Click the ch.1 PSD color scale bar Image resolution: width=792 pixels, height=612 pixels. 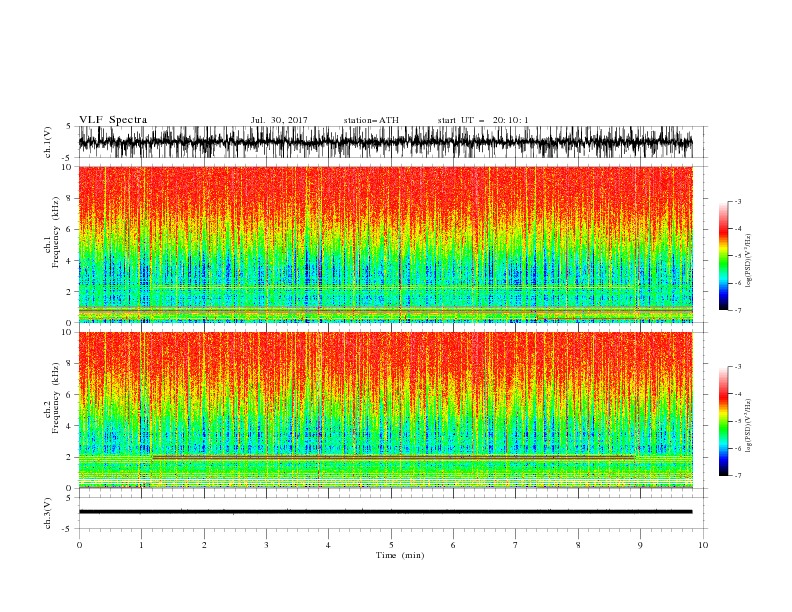[723, 256]
